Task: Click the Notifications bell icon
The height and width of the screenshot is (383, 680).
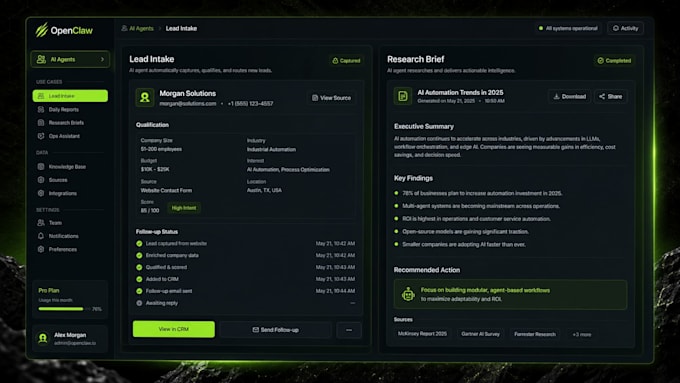Action: click(x=41, y=236)
